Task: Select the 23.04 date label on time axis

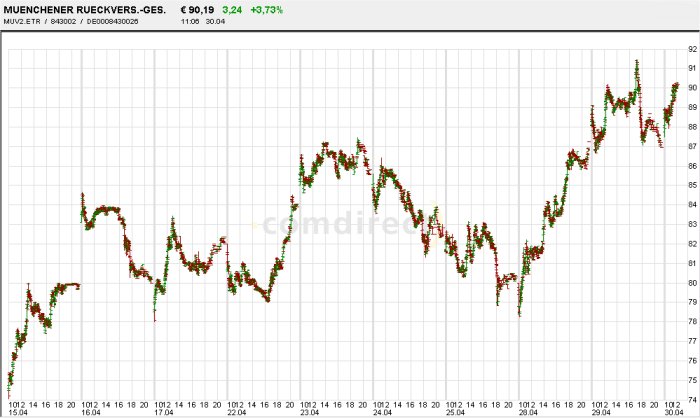Action: click(x=309, y=413)
